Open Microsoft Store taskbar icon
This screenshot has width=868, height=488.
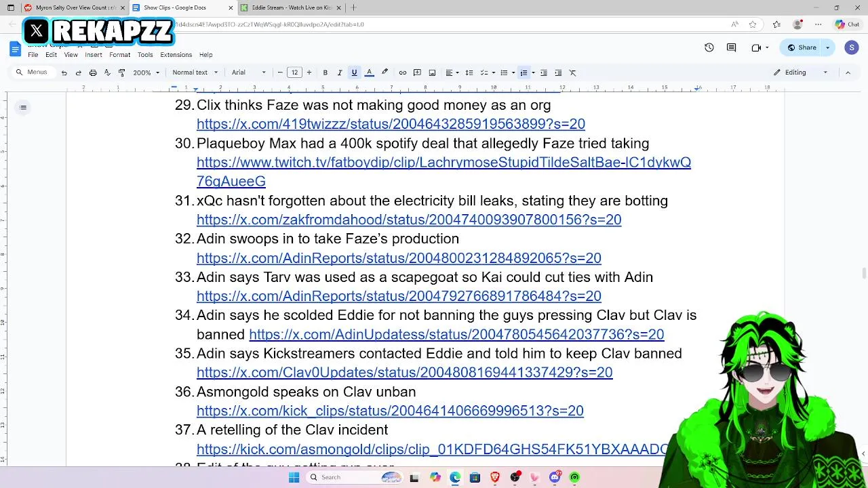pos(475,477)
